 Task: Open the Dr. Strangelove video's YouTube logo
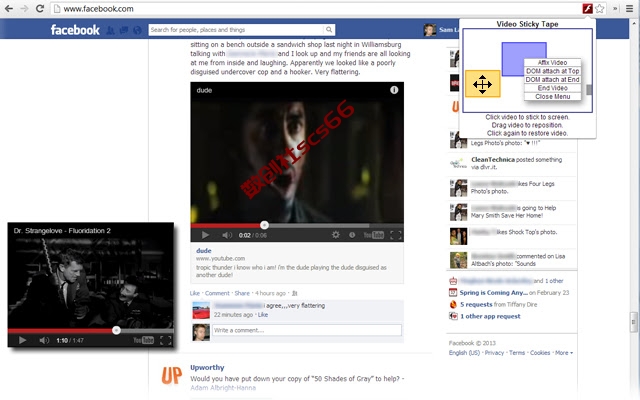[143, 340]
